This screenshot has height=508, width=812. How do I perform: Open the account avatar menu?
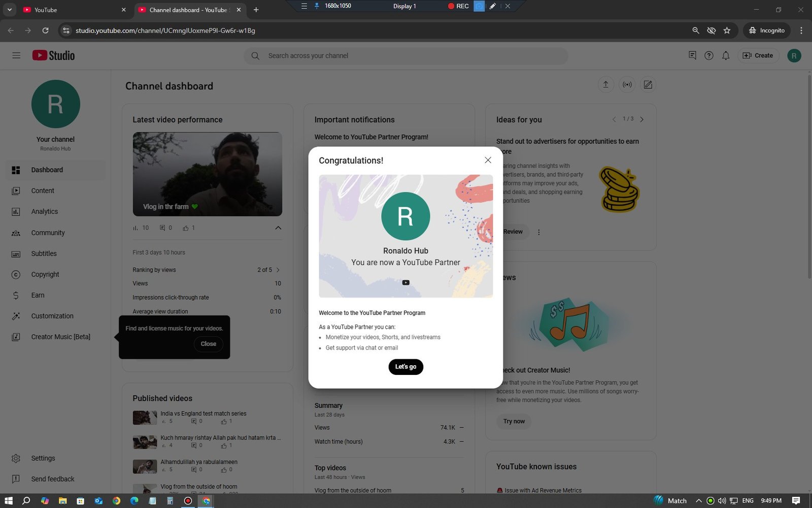pos(794,55)
